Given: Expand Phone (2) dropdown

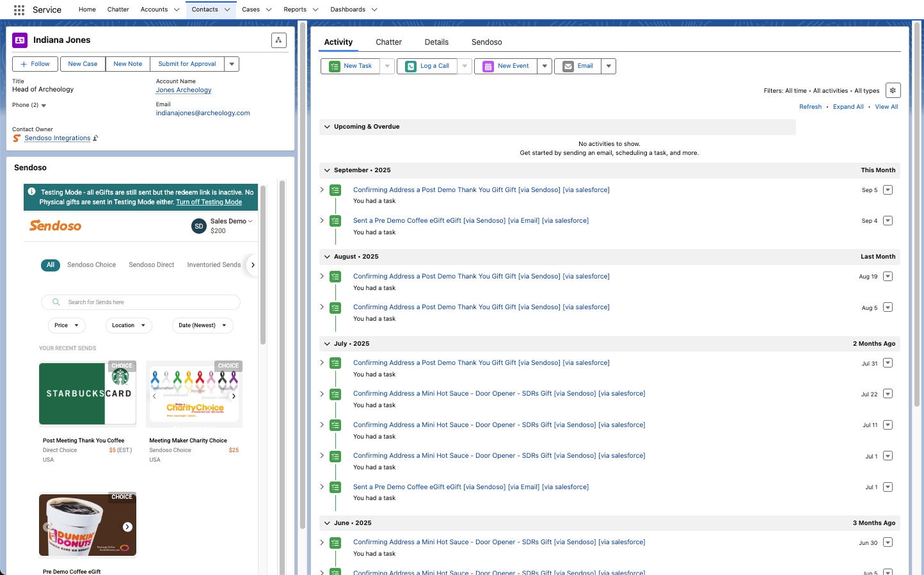Looking at the screenshot, I should [x=44, y=106].
